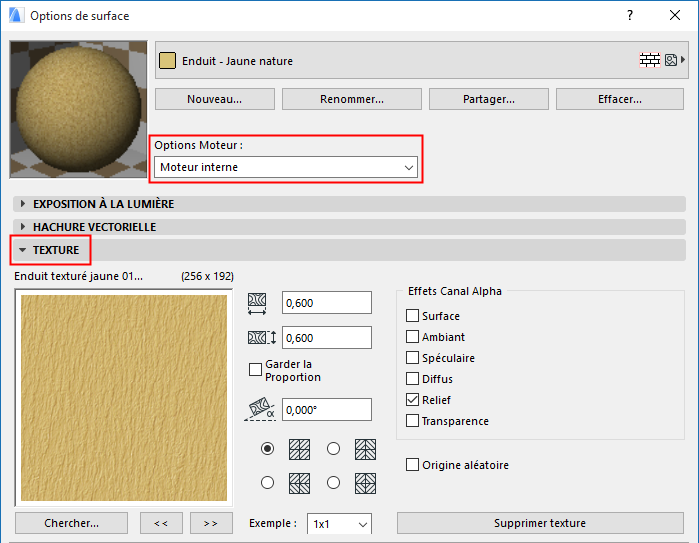The image size is (699, 543).
Task: Open the Exemple 1x1 dropdown
Action: pyautogui.click(x=339, y=524)
